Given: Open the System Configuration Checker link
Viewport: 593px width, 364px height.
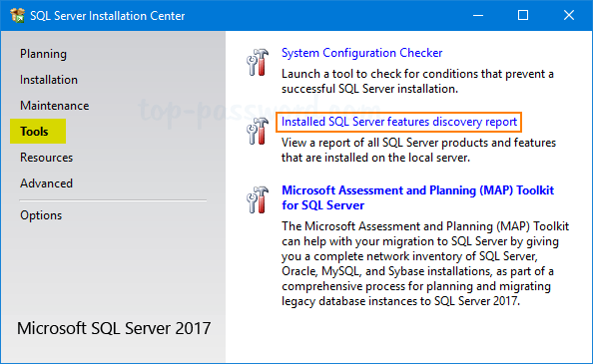Looking at the screenshot, I should click(361, 53).
